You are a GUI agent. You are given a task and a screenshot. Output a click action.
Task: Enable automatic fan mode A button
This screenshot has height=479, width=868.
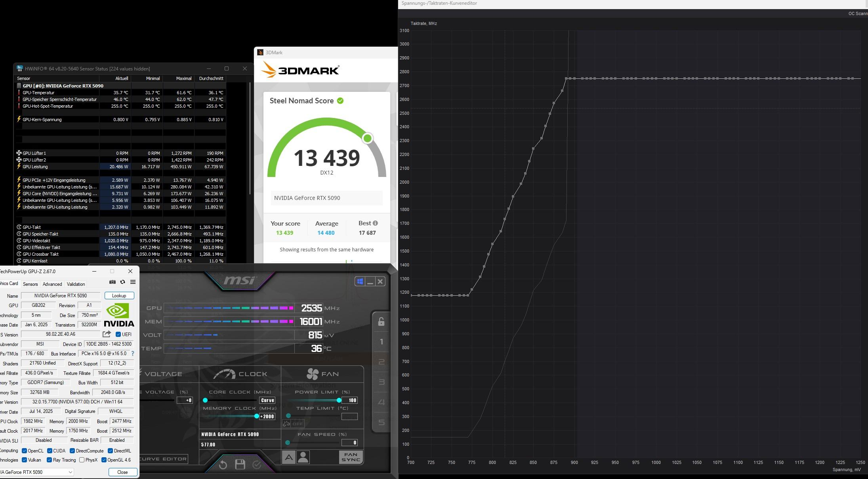(288, 458)
